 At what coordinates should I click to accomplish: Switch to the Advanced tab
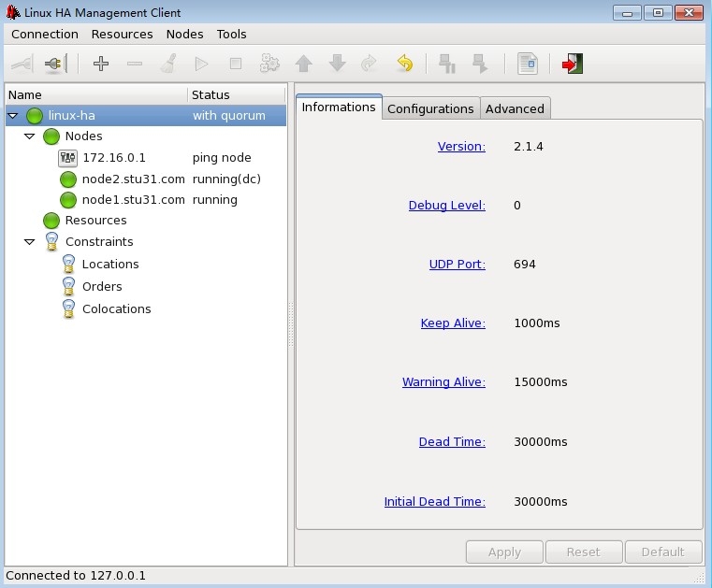tap(515, 108)
